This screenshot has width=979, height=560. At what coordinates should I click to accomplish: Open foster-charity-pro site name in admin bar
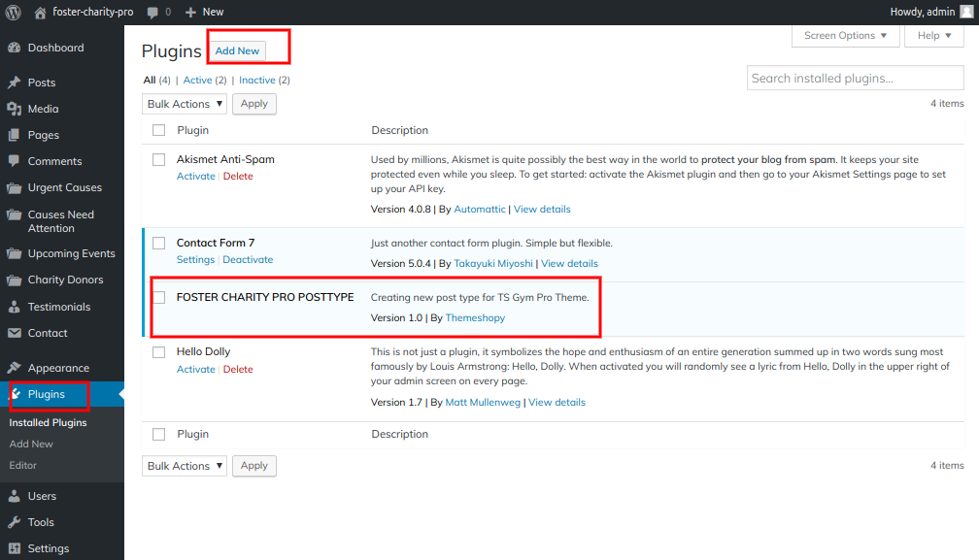coord(92,12)
